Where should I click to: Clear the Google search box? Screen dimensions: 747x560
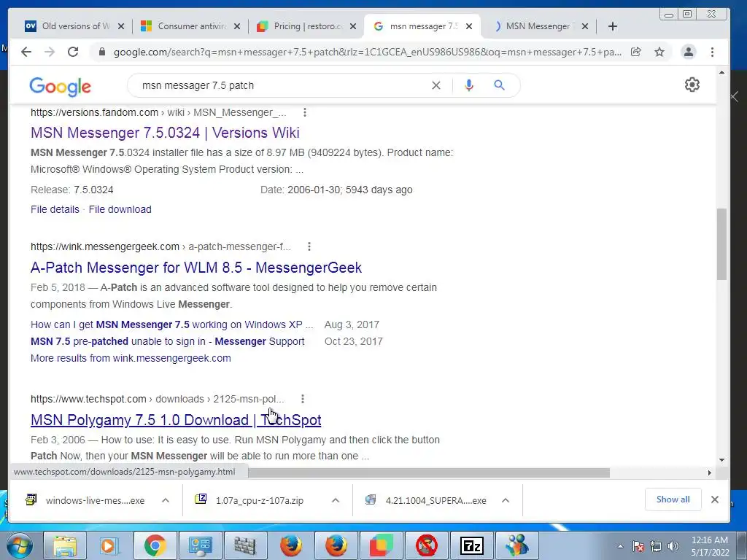pyautogui.click(x=436, y=85)
